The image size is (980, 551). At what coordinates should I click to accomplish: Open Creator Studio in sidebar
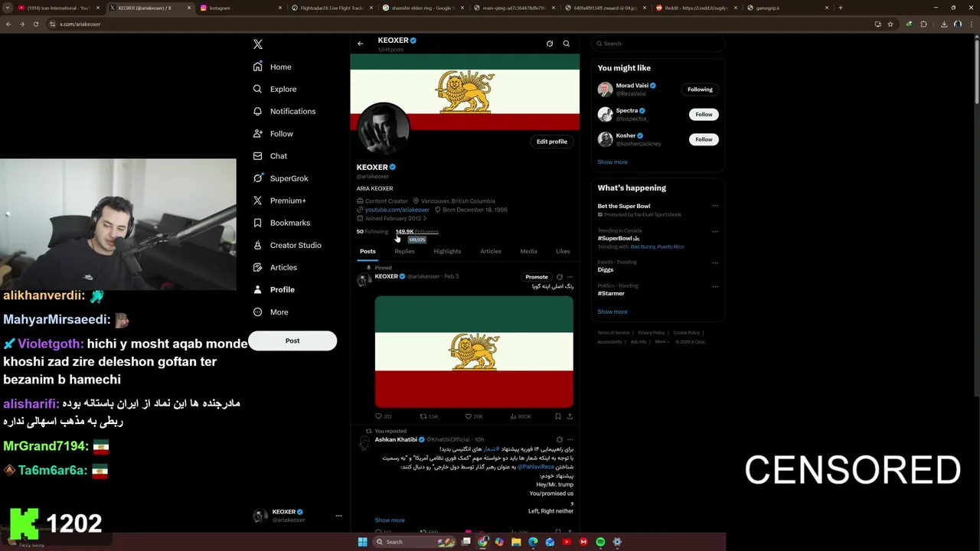click(x=287, y=245)
